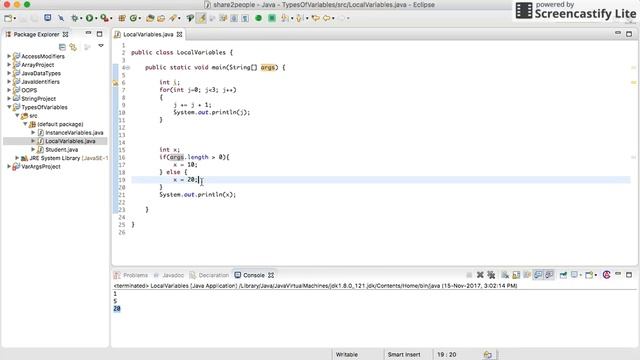Expand the ArrayProject node
This screenshot has width=640, height=360.
(x=9, y=64)
